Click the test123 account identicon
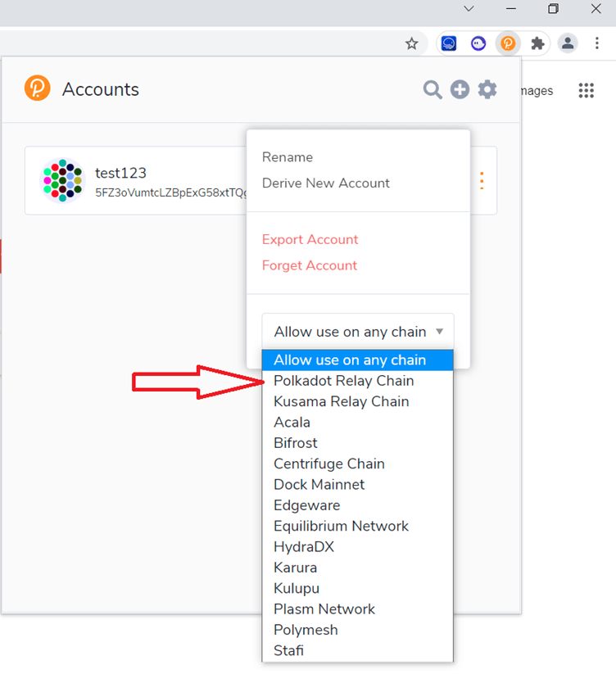Image resolution: width=616 pixels, height=674 pixels. click(63, 180)
